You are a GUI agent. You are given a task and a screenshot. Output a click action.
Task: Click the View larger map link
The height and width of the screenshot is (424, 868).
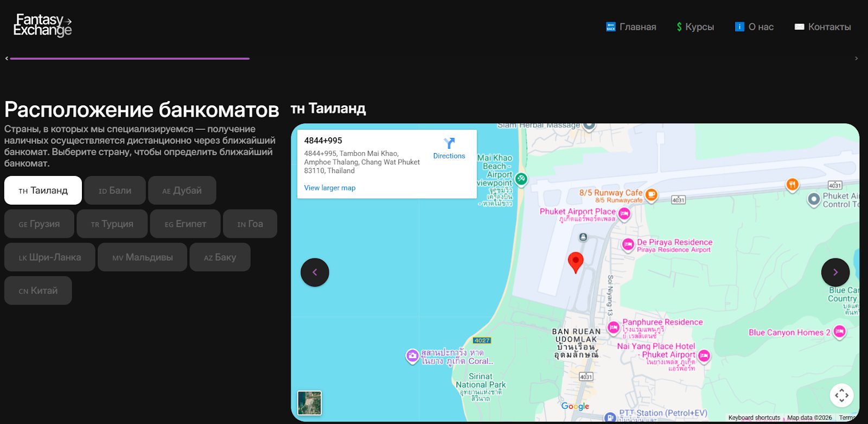click(329, 188)
